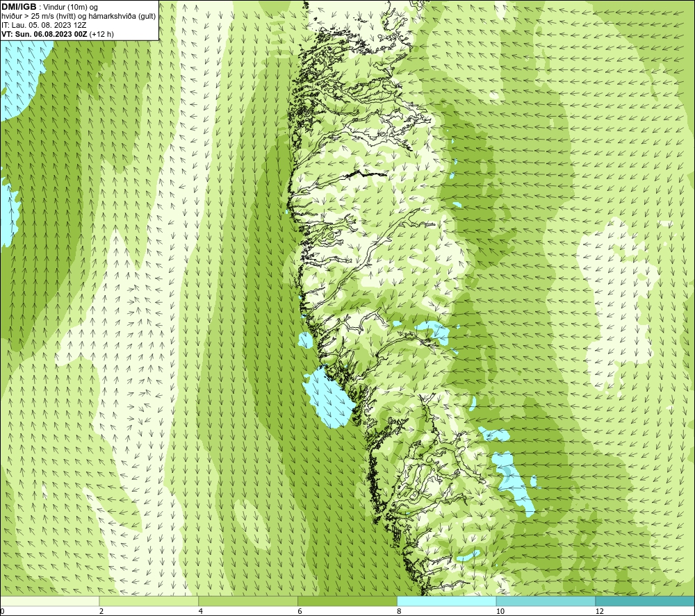695x616 pixels.
Task: Click scale label '12' under the legend
Action: pos(599,611)
